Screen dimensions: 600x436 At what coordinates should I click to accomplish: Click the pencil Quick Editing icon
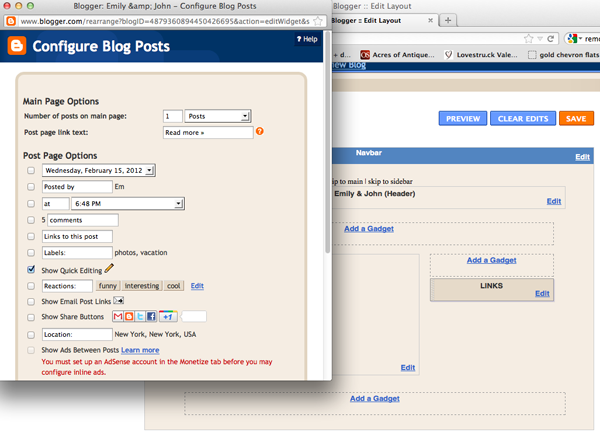(109, 268)
